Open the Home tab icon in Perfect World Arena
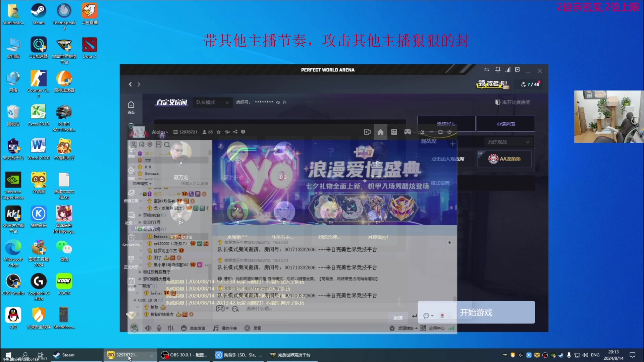 pos(381,132)
